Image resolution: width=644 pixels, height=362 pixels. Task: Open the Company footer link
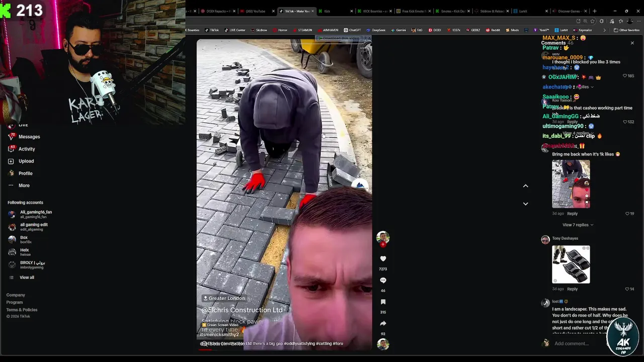point(16,295)
